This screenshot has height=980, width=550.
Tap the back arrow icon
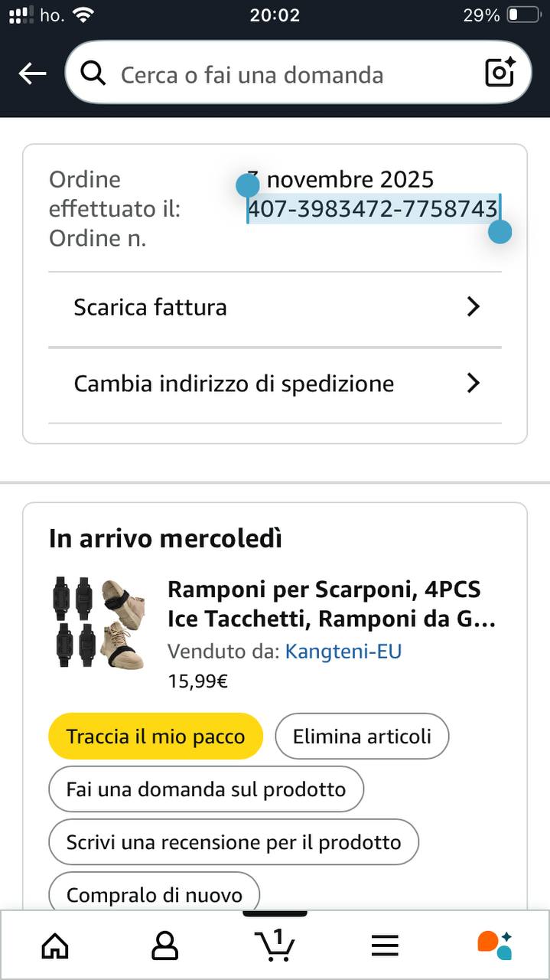click(x=32, y=73)
